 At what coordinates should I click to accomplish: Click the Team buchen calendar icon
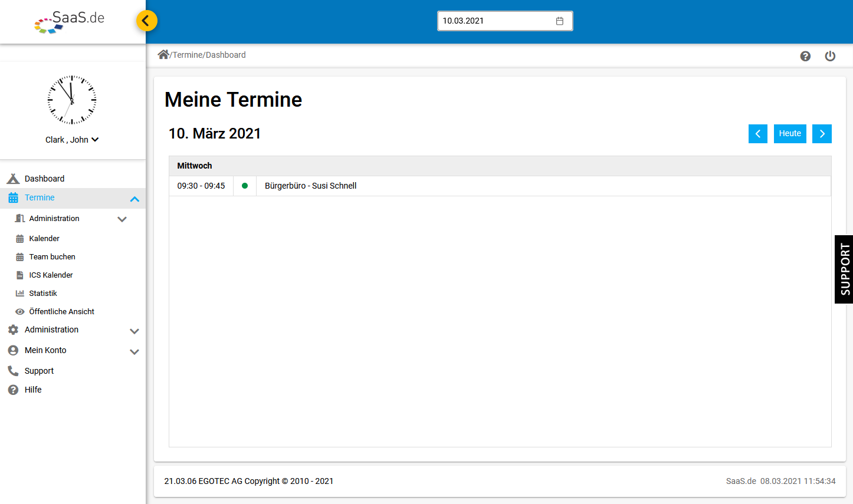coord(19,257)
